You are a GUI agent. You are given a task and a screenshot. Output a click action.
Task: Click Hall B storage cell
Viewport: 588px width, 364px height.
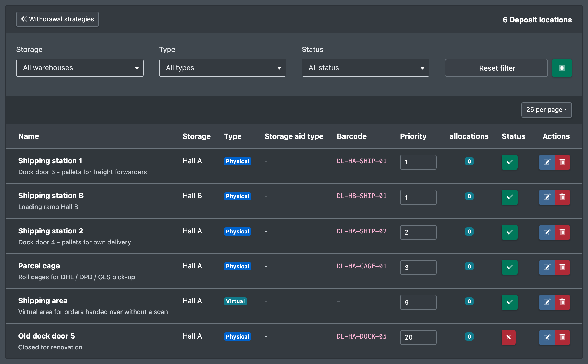click(x=192, y=196)
